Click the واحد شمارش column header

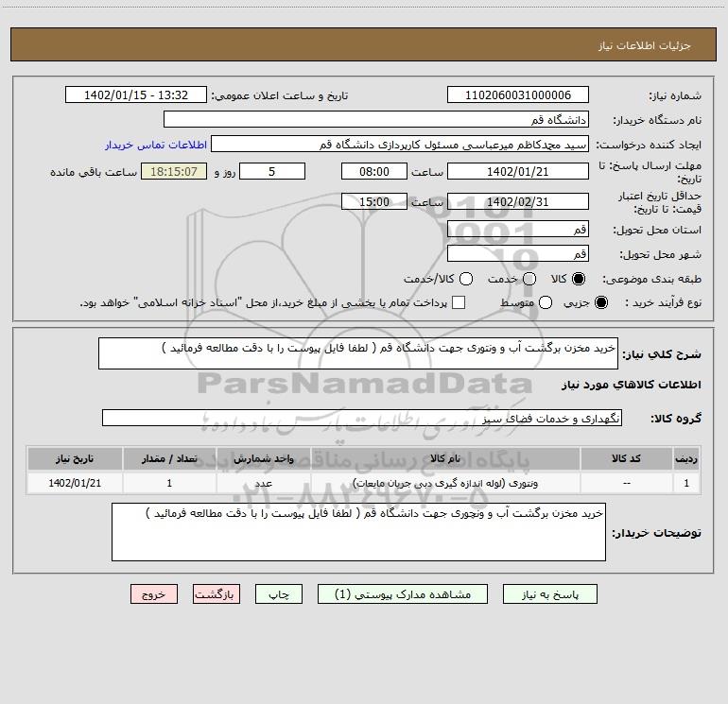point(263,458)
